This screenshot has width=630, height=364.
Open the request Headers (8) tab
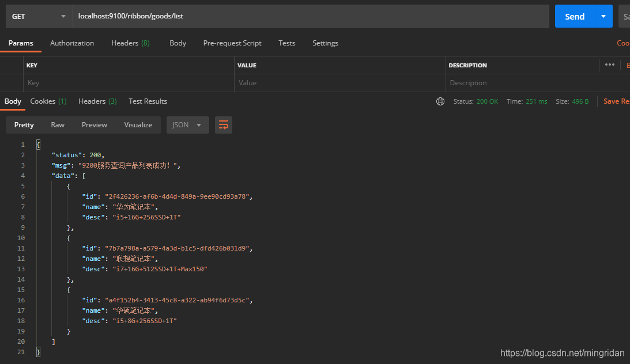[130, 43]
